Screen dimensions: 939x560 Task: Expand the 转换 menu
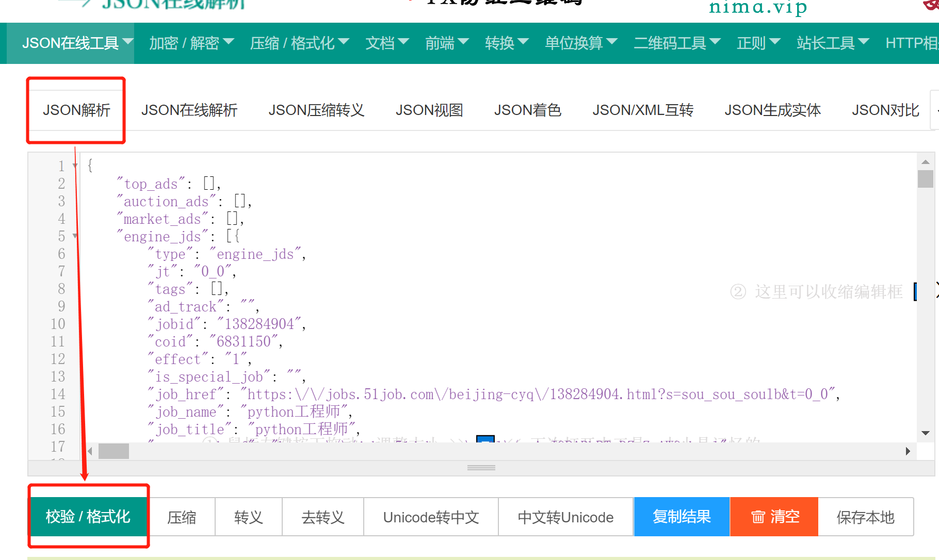pos(507,43)
